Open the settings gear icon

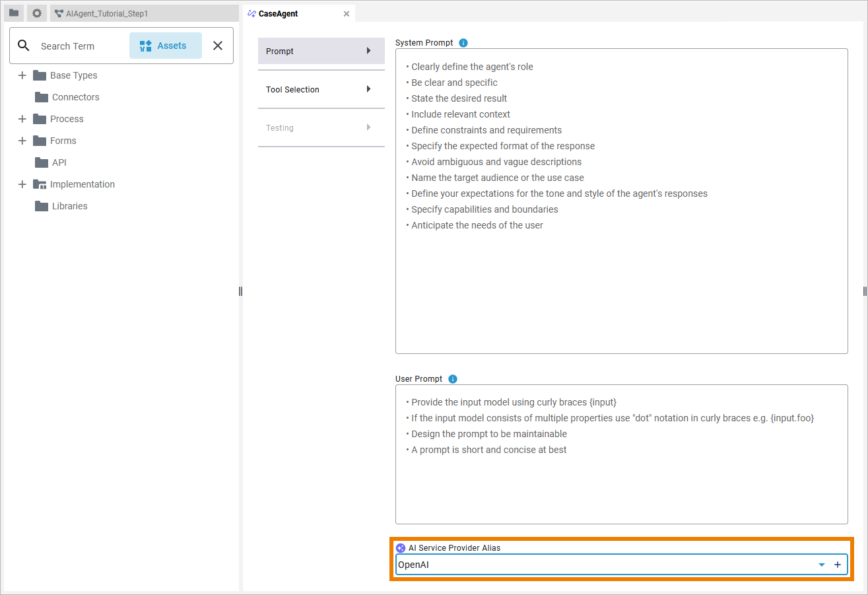[x=37, y=13]
